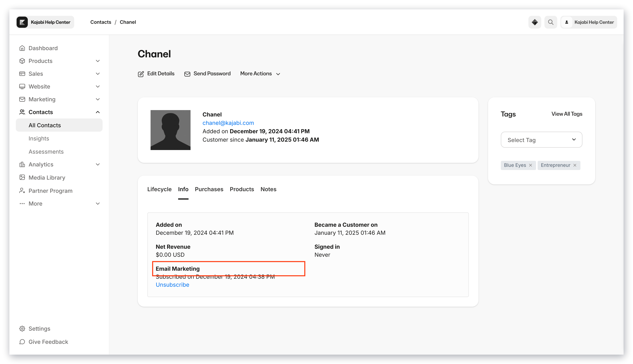Click the Settings gear icon
This screenshot has width=633, height=364.
[22, 328]
